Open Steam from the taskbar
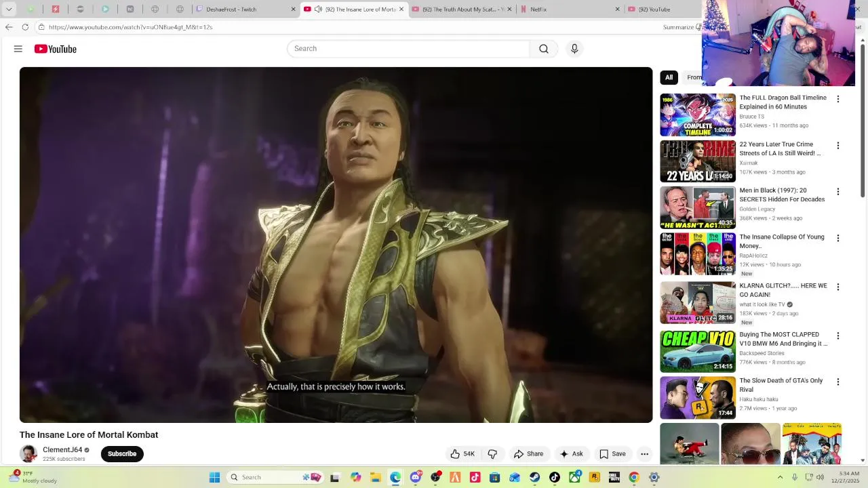868x488 pixels. (x=535, y=477)
